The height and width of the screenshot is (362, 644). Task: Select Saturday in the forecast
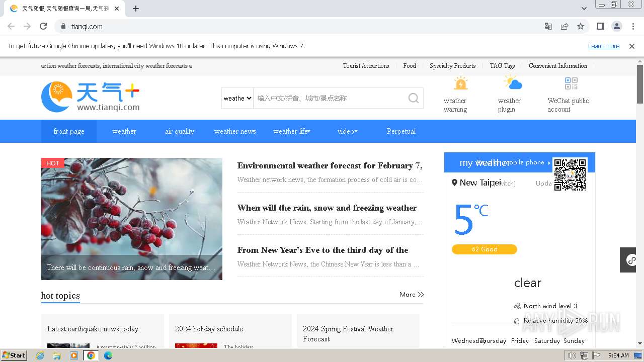547,341
